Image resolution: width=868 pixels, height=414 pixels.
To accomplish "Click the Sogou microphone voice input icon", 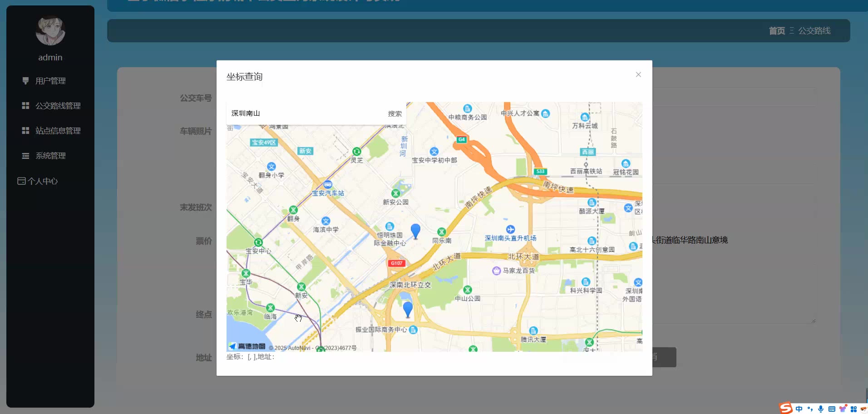I will pos(821,409).
